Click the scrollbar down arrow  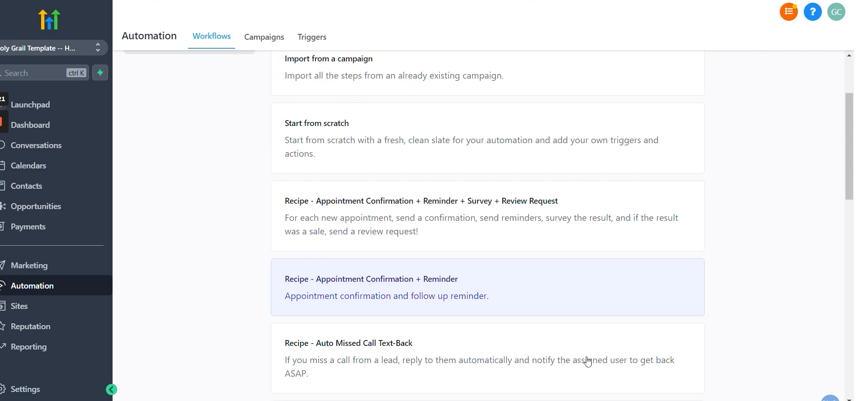tap(849, 399)
